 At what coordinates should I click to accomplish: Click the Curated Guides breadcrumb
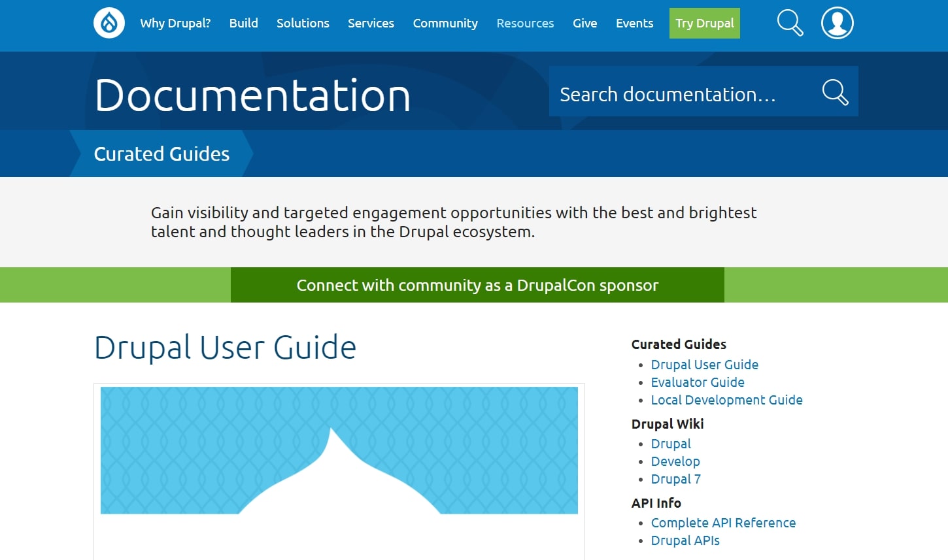161,154
